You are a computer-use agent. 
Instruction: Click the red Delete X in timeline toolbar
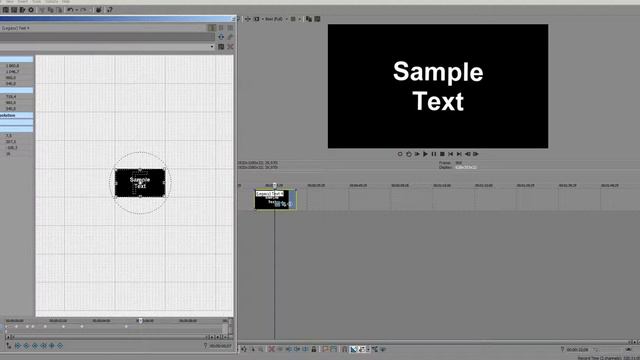point(271,349)
